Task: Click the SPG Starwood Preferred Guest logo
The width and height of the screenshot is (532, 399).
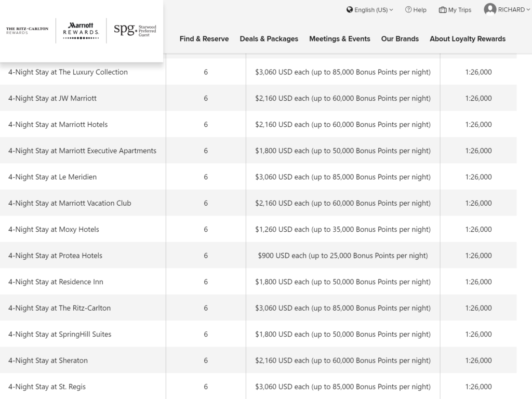Action: 132,30
